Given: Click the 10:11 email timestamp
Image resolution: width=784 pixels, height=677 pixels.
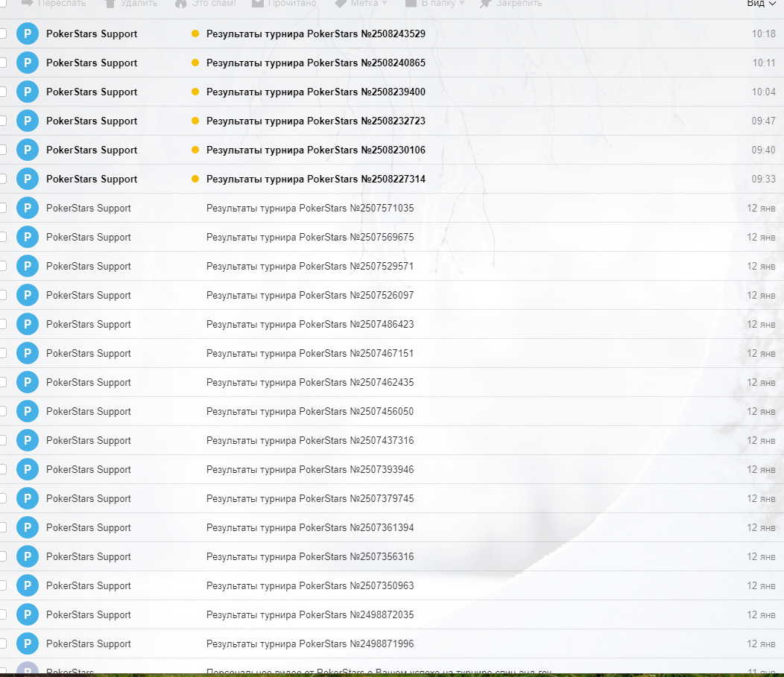Looking at the screenshot, I should 764,63.
